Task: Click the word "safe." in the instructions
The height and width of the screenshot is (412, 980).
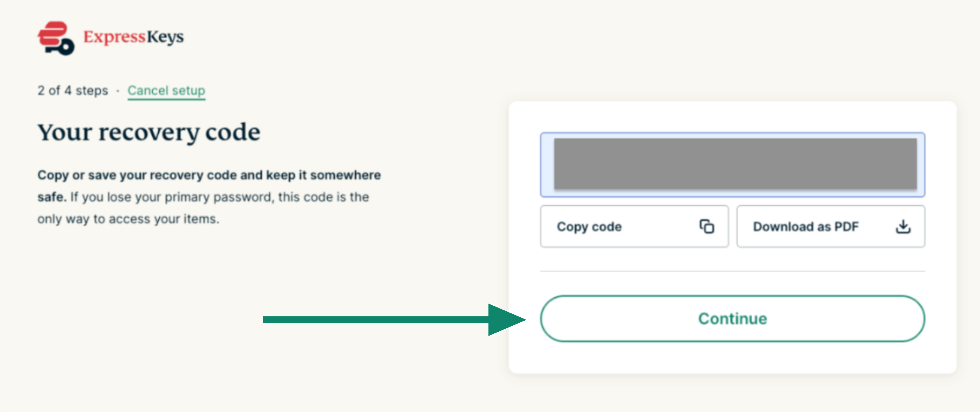Action: click(52, 197)
